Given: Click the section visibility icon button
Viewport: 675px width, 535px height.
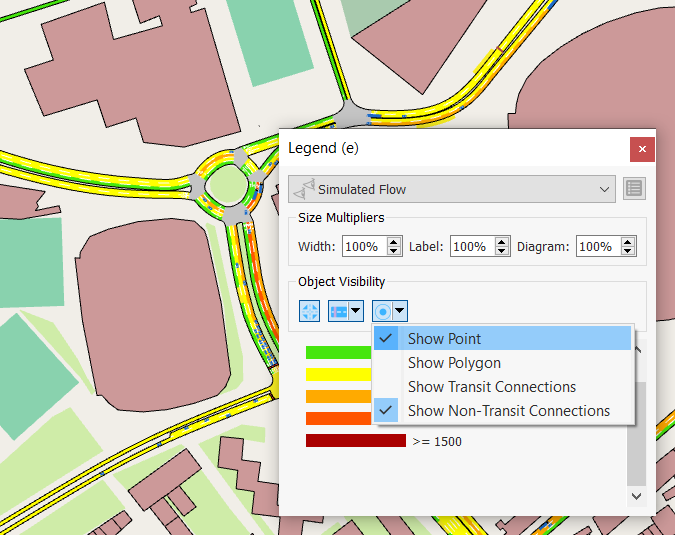Looking at the screenshot, I should pyautogui.click(x=339, y=311).
